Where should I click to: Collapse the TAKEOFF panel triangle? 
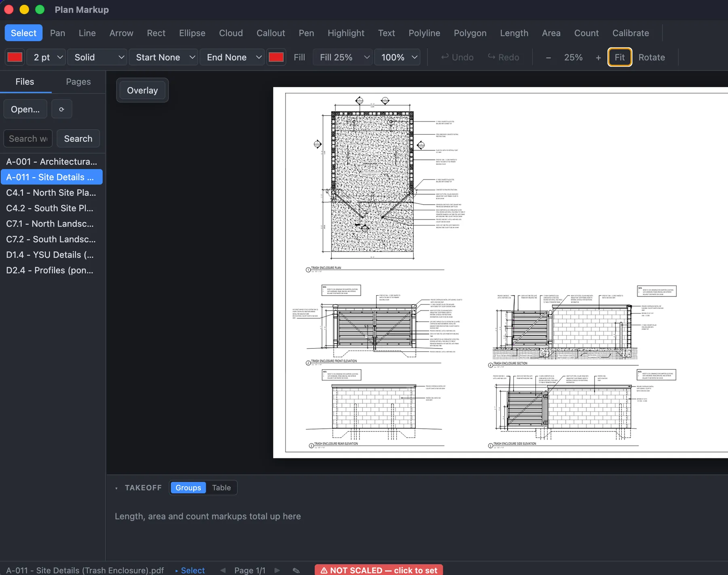pos(116,488)
